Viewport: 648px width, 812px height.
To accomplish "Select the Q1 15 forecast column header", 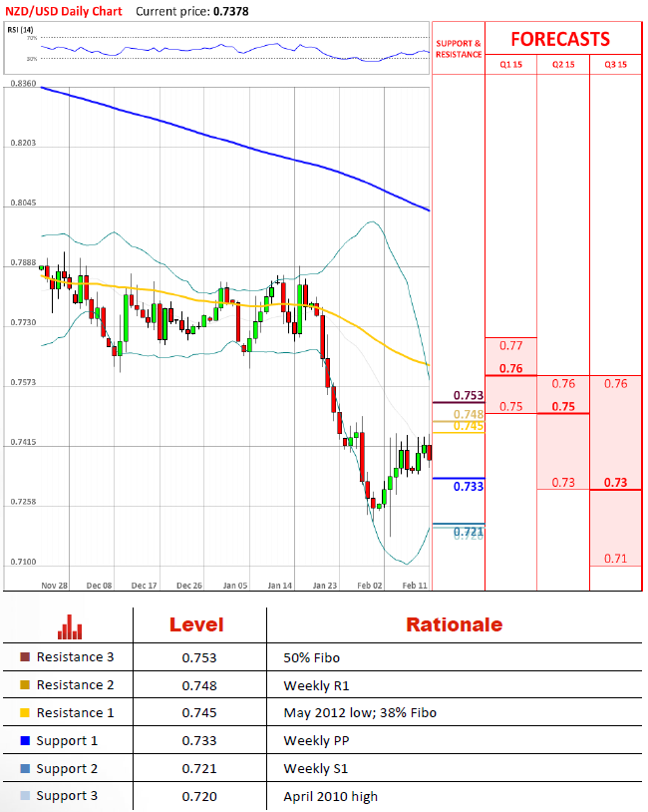I will tap(510, 65).
